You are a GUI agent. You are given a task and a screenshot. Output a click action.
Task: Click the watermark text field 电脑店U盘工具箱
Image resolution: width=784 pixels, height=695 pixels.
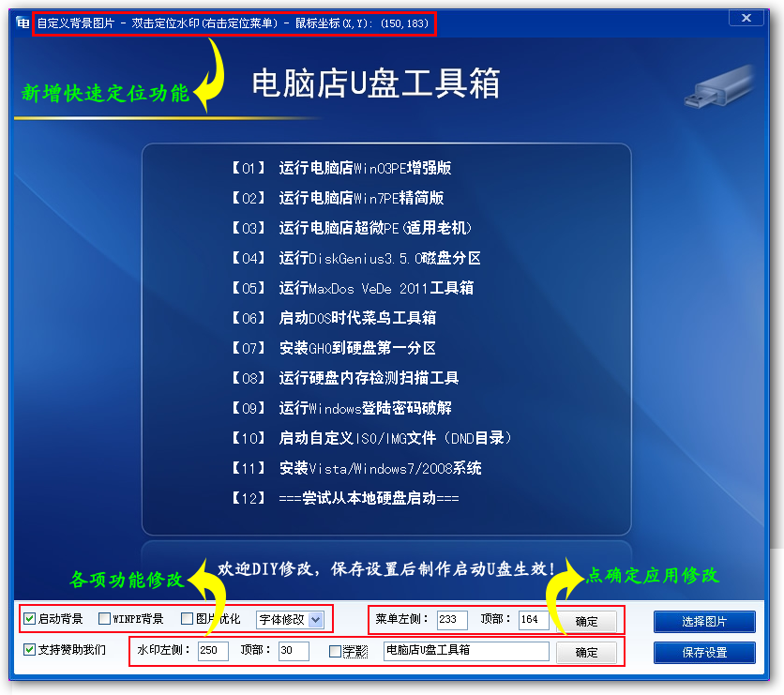[x=466, y=651]
